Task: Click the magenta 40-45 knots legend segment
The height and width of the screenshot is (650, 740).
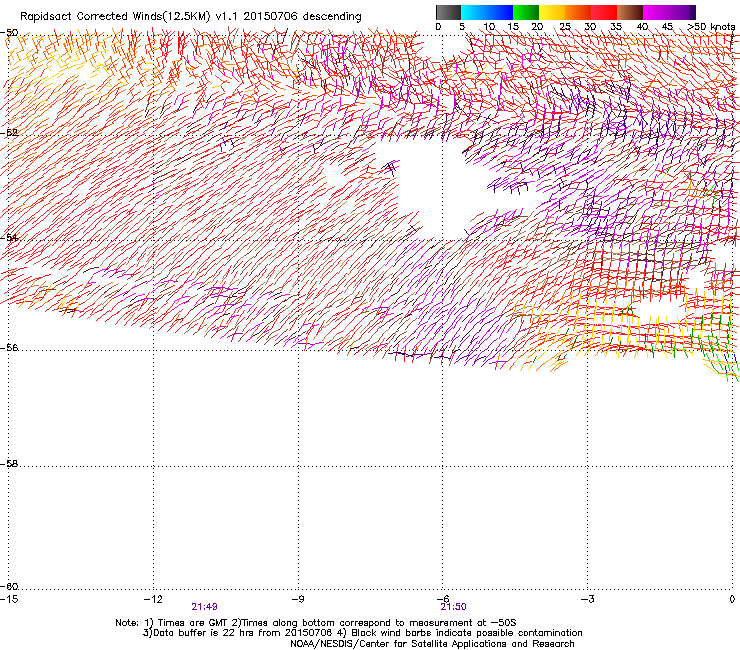Action: click(x=656, y=12)
